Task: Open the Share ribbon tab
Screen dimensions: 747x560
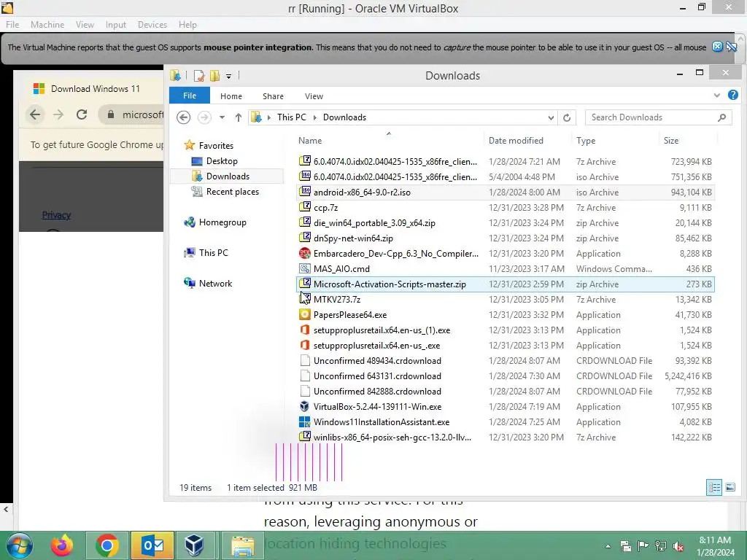Action: pos(273,96)
